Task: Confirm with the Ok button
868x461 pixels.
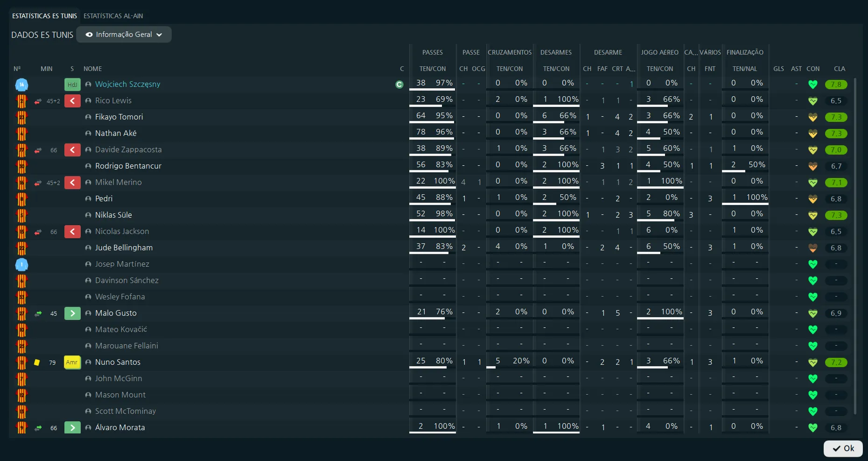Action: pyautogui.click(x=843, y=448)
